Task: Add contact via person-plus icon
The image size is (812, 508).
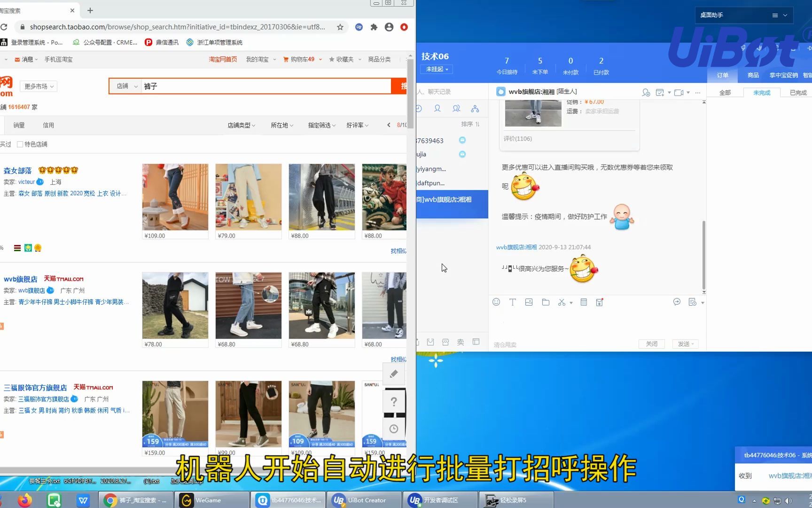Action: 646,92
